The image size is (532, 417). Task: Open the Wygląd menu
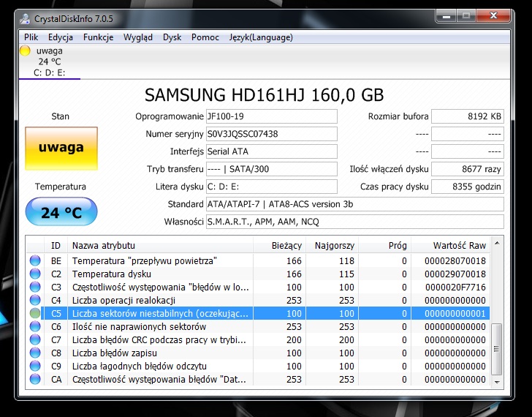137,37
